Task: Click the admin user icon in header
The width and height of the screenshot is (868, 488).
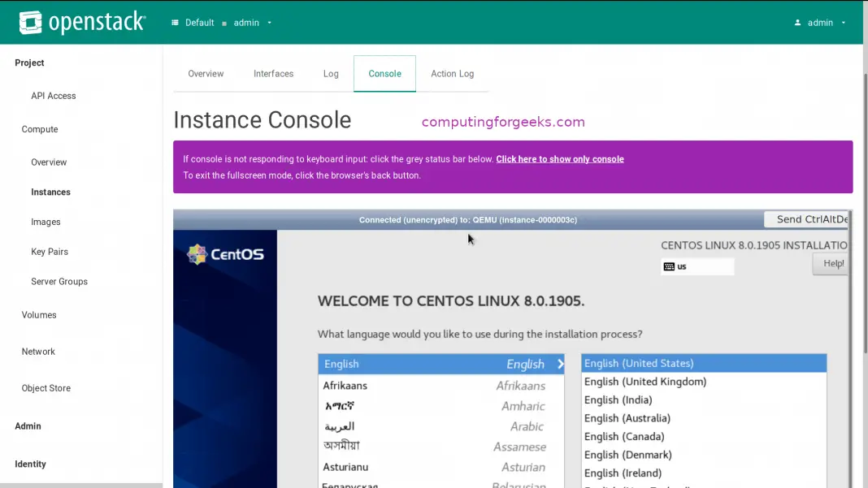Action: coord(797,23)
